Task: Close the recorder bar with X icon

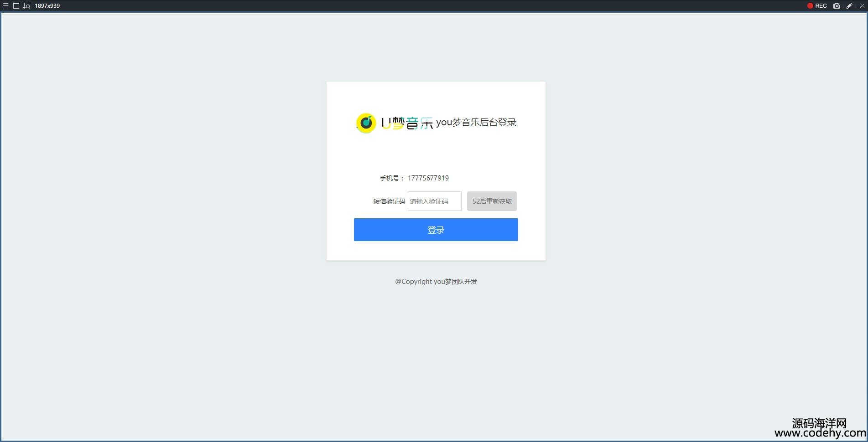Action: click(862, 6)
